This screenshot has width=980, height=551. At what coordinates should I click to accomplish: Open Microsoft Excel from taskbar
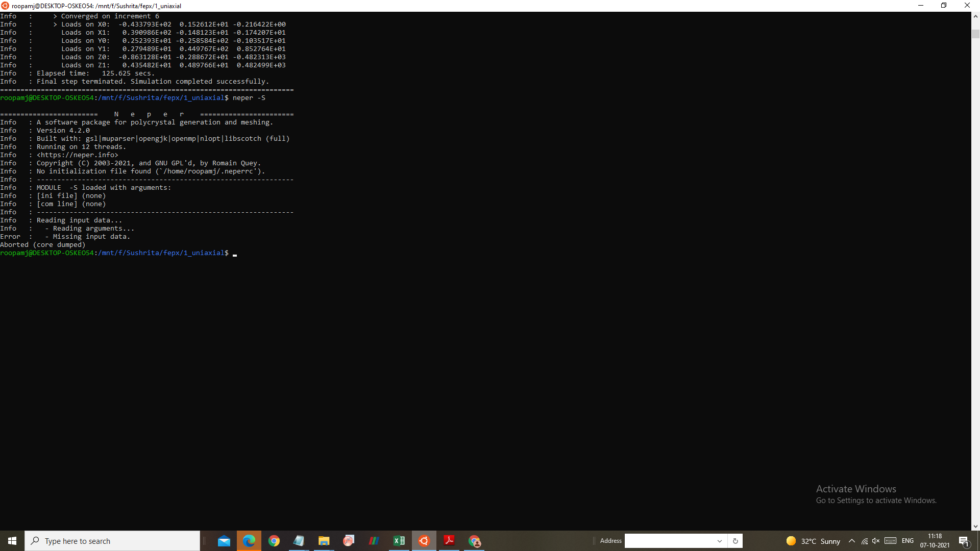pos(399,541)
